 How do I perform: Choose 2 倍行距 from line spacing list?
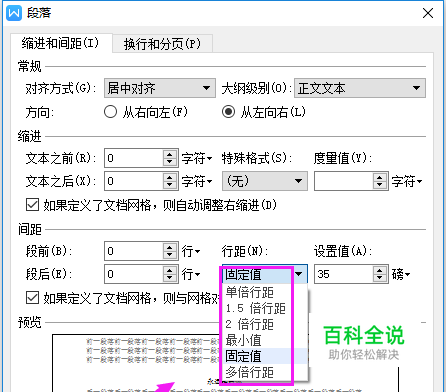(265, 324)
